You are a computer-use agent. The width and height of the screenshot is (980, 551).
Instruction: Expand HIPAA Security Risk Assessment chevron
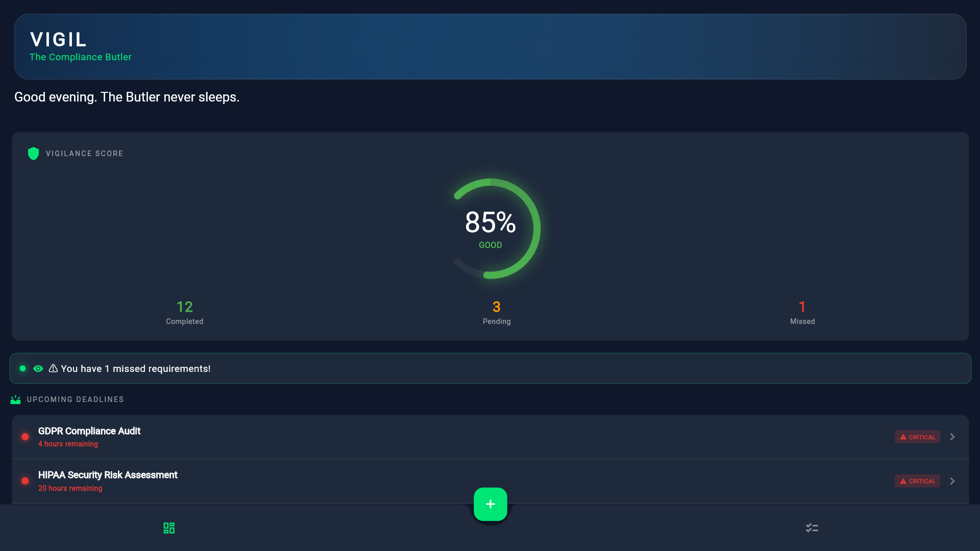pos(952,481)
